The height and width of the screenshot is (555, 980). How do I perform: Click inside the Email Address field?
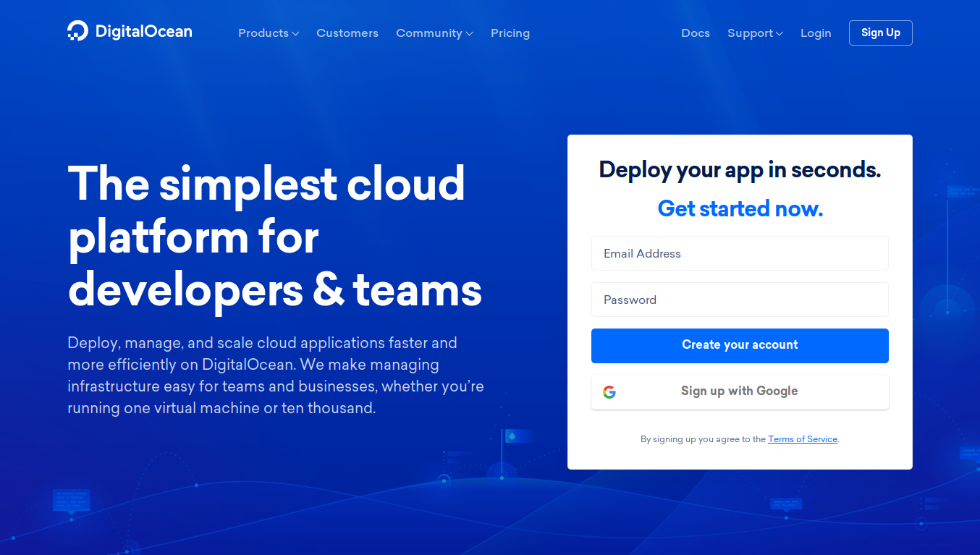[740, 253]
